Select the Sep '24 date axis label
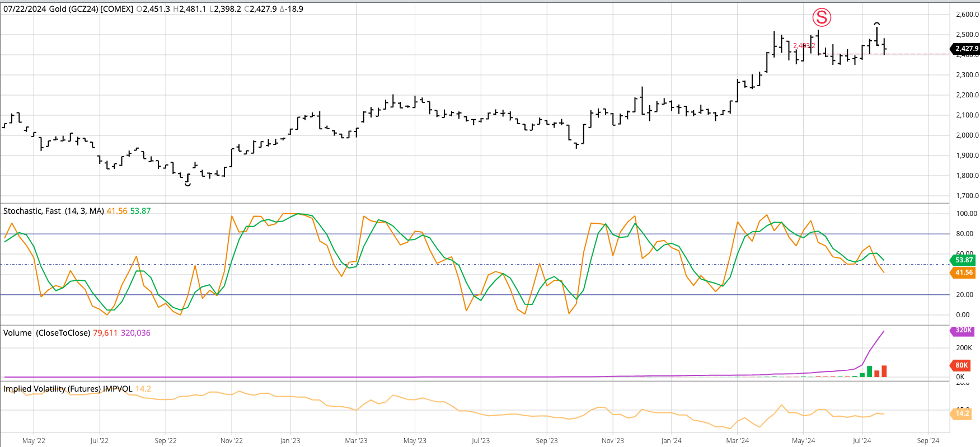 pyautogui.click(x=928, y=441)
